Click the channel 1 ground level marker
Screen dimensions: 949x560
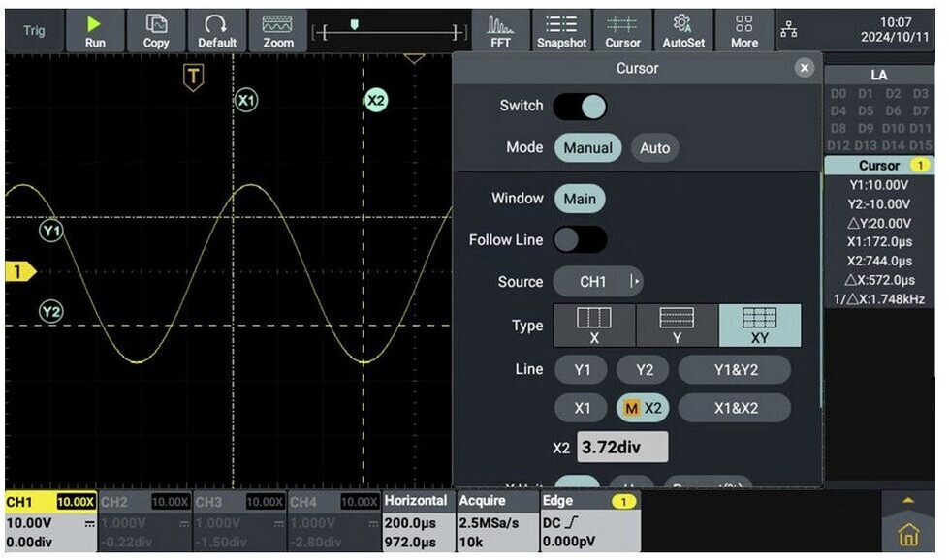[20, 272]
